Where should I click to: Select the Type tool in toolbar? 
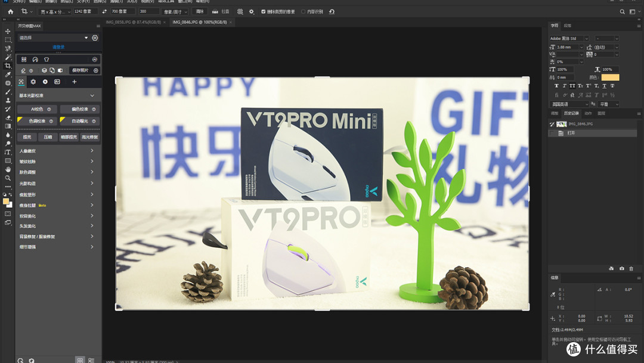pyautogui.click(x=8, y=152)
